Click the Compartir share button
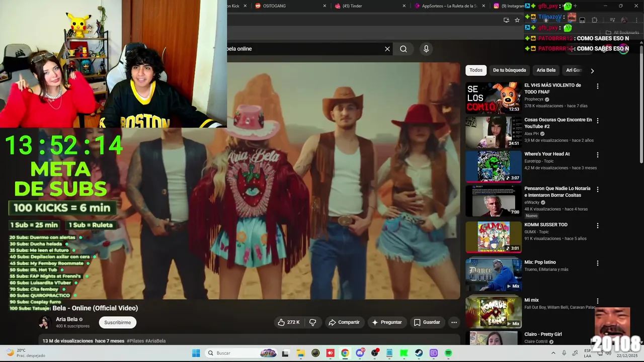Viewport: 644px width, 362px height. 344,322
